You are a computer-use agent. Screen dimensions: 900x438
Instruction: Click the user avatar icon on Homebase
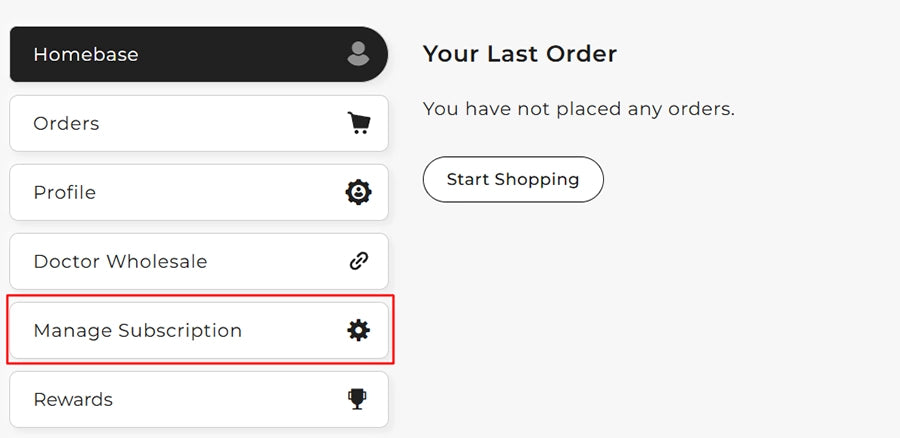pos(358,54)
